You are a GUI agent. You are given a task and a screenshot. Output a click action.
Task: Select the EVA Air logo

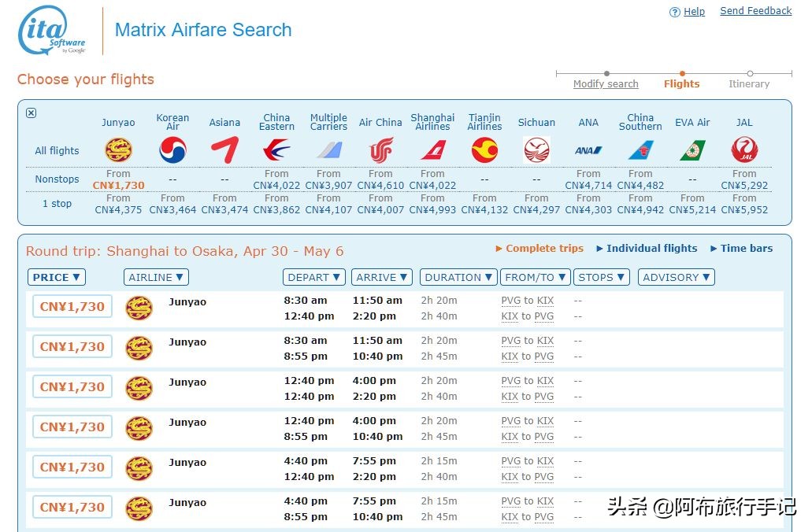(692, 150)
